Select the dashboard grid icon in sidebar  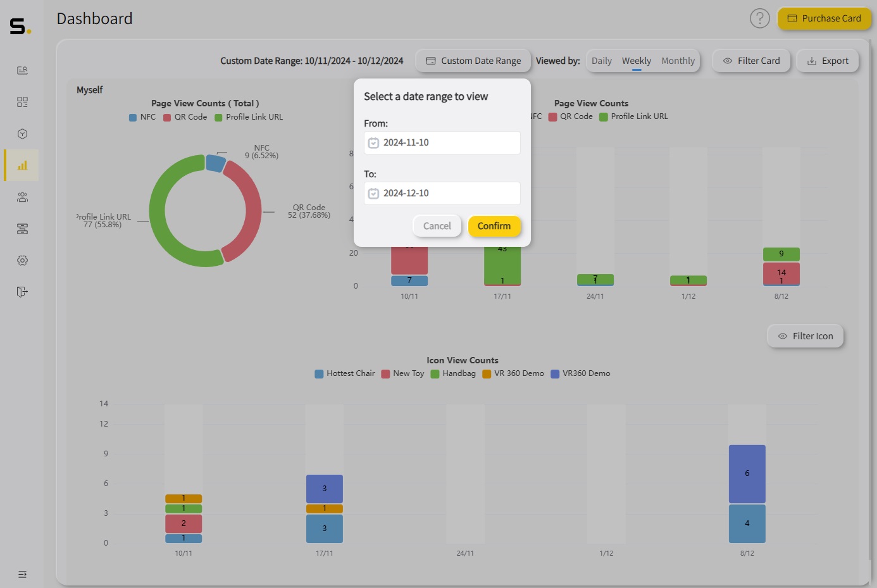pos(22,102)
